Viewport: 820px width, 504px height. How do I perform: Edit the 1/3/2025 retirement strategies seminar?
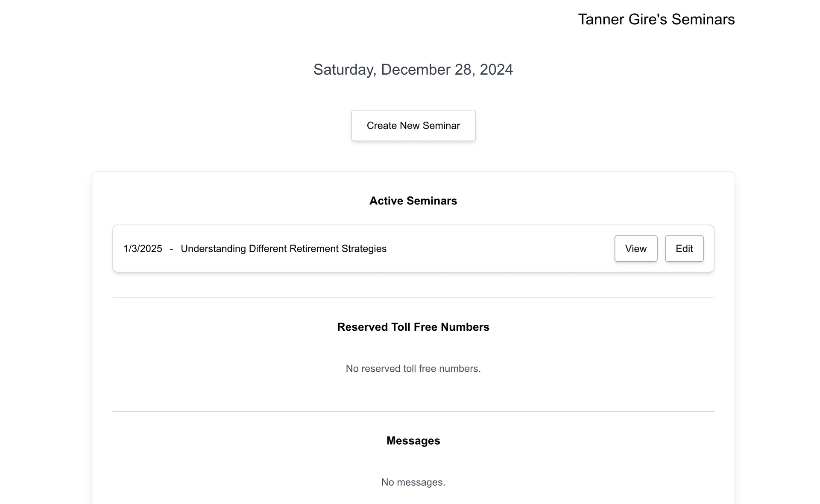coord(684,248)
